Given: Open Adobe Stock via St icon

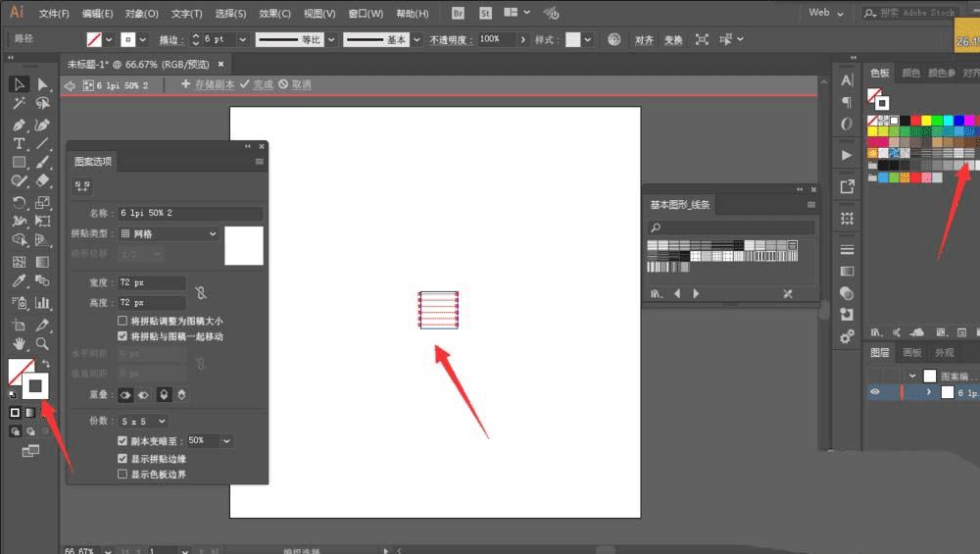Looking at the screenshot, I should (485, 13).
